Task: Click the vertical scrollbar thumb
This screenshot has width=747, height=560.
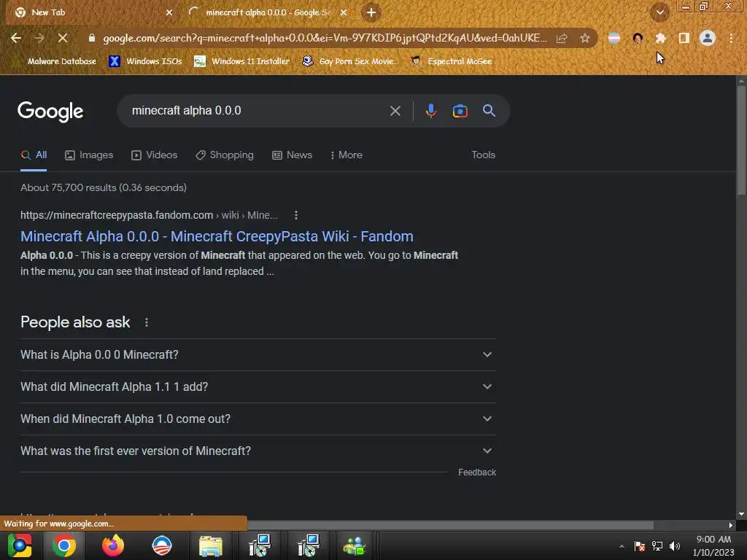Action: [741, 140]
